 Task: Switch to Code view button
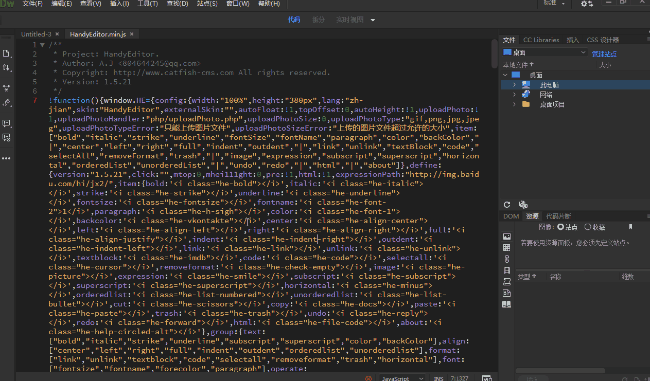[294, 19]
